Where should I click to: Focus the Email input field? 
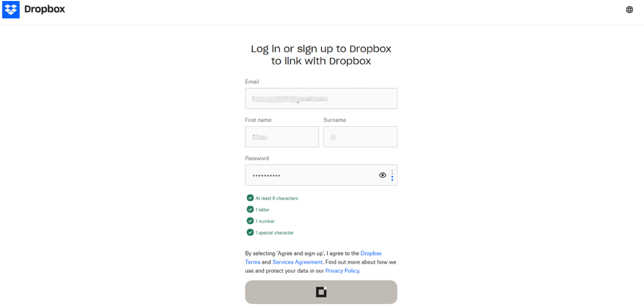tap(321, 98)
